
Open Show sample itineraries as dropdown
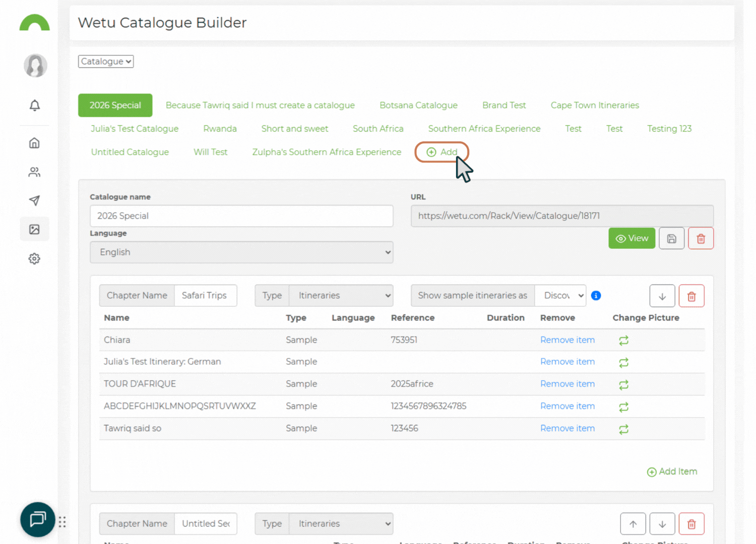[560, 296]
